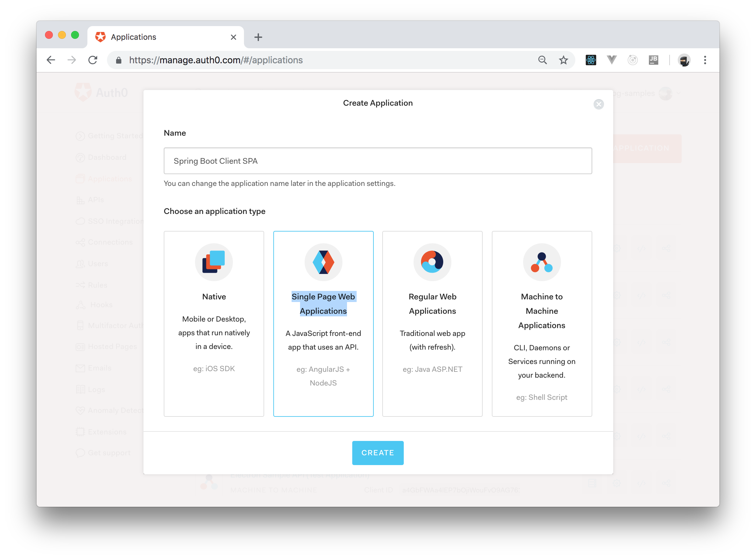Click the JetBrains extension icon

point(653,60)
